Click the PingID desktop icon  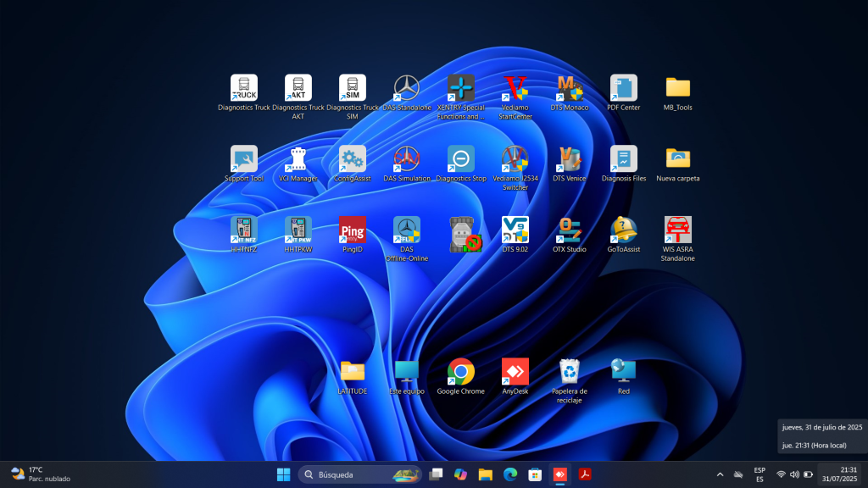pos(353,230)
